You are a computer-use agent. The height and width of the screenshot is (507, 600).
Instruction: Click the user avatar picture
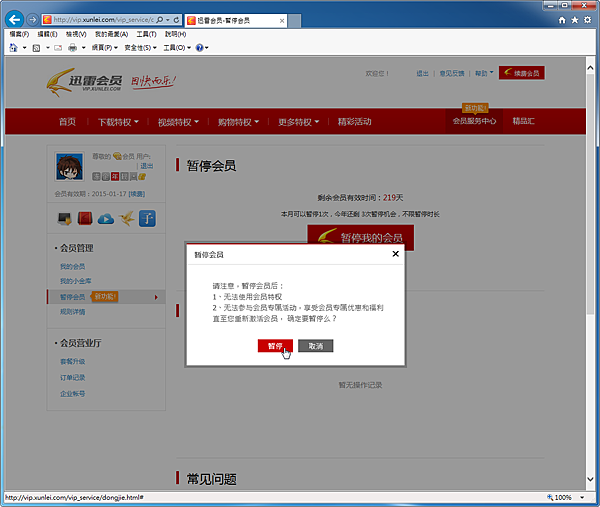click(69, 166)
